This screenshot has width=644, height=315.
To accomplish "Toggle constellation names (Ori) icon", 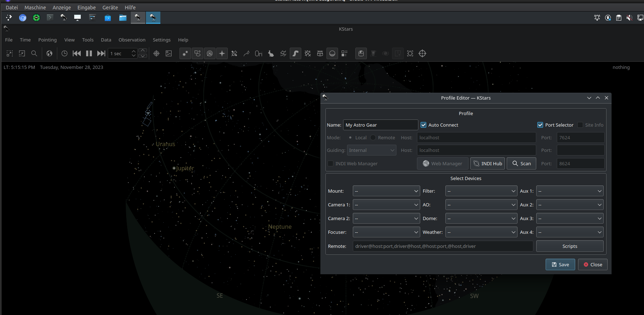I will 259,53.
